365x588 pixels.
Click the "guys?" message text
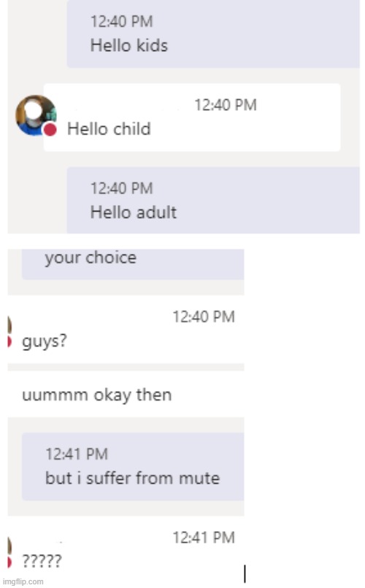point(45,341)
